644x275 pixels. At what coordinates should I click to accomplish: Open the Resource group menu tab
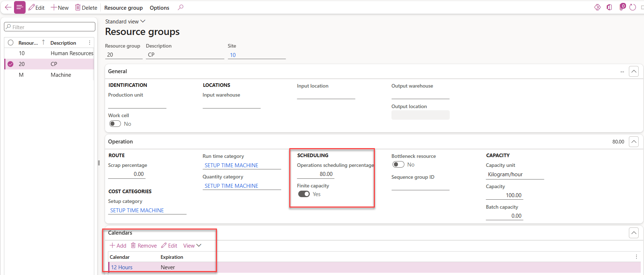123,8
